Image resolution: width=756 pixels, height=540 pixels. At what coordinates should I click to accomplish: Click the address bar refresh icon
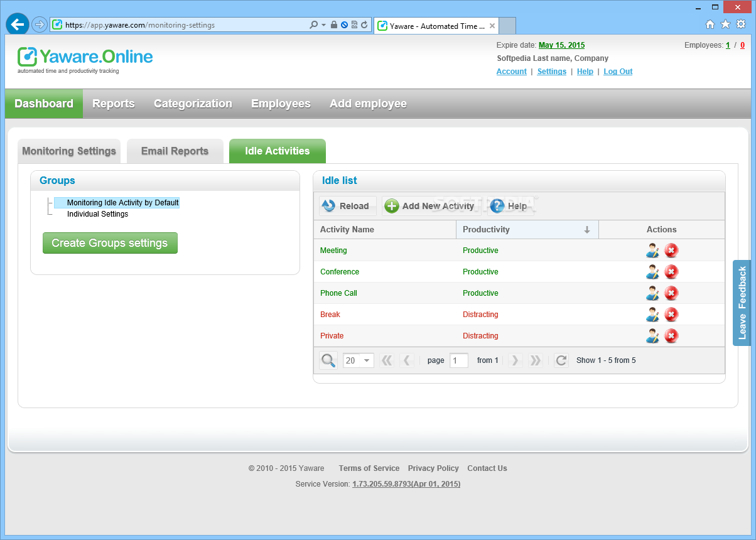(x=364, y=25)
